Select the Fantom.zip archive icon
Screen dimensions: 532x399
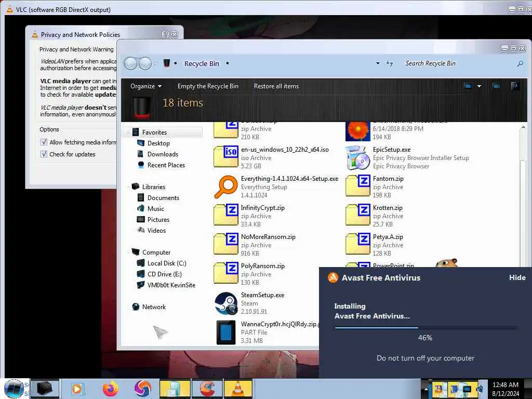click(358, 185)
